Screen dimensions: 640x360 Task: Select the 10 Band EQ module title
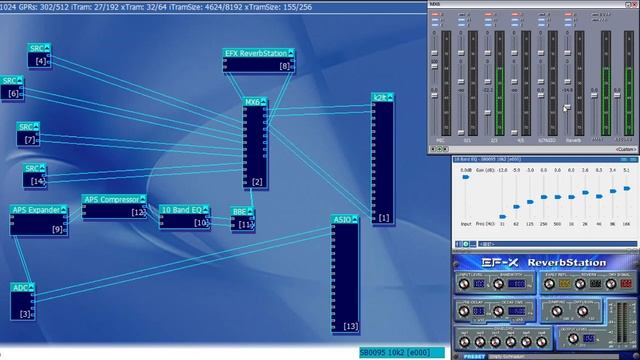click(x=182, y=210)
